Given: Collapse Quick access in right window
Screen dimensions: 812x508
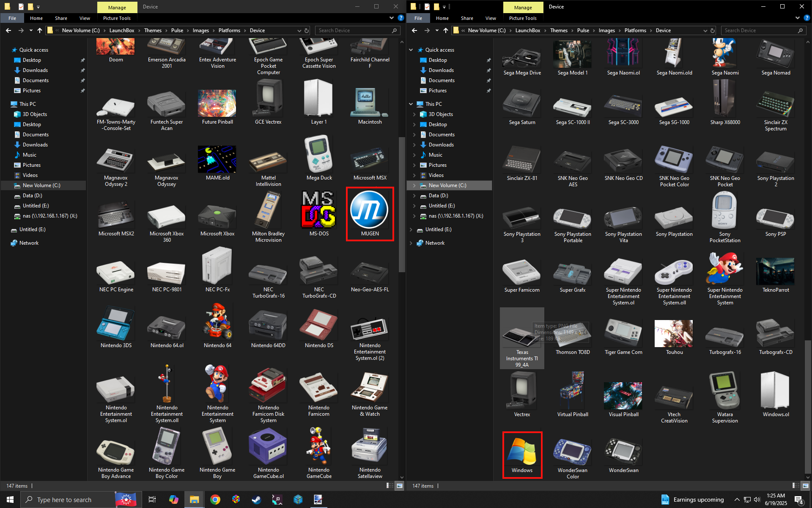Looking at the screenshot, I should [411, 50].
